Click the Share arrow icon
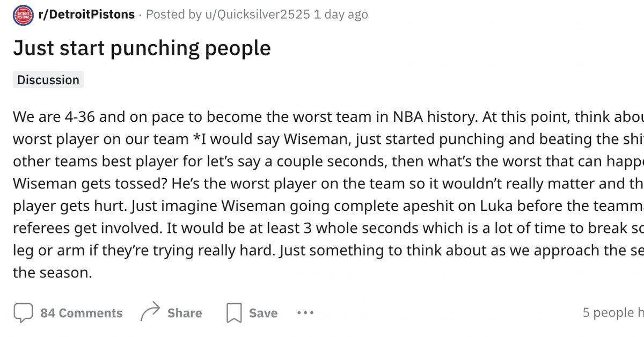 150,312
